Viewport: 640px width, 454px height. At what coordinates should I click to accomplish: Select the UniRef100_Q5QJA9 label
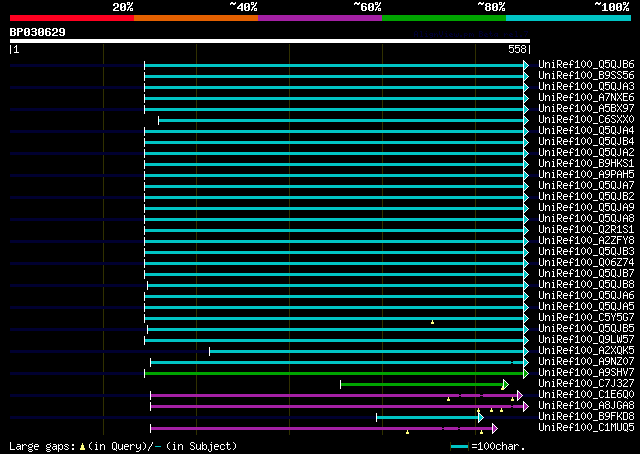click(586, 208)
